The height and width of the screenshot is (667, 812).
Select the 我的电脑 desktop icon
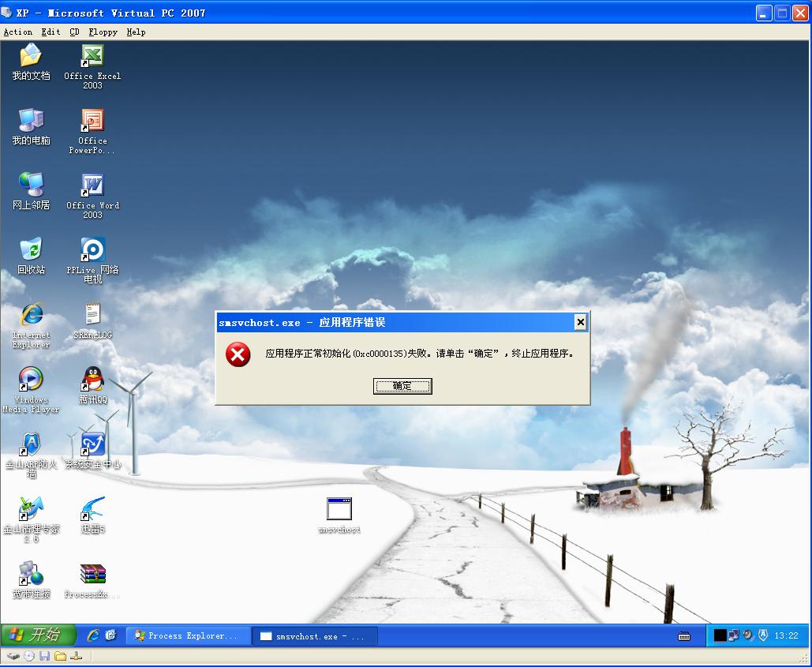click(31, 127)
